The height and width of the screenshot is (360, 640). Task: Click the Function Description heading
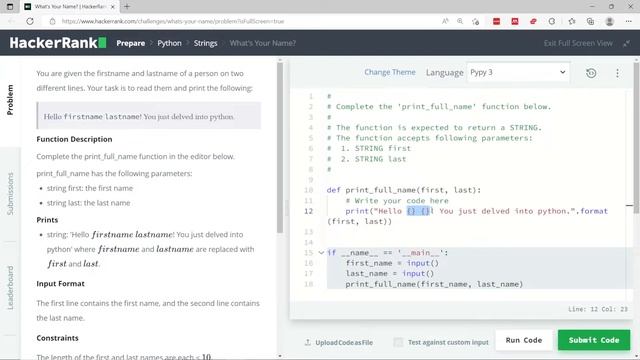tap(74, 139)
